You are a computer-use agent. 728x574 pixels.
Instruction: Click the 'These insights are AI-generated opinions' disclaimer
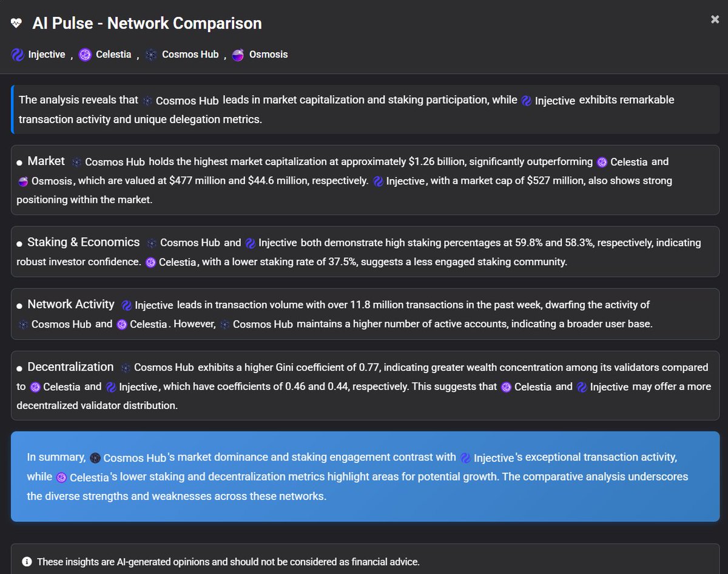pos(228,562)
